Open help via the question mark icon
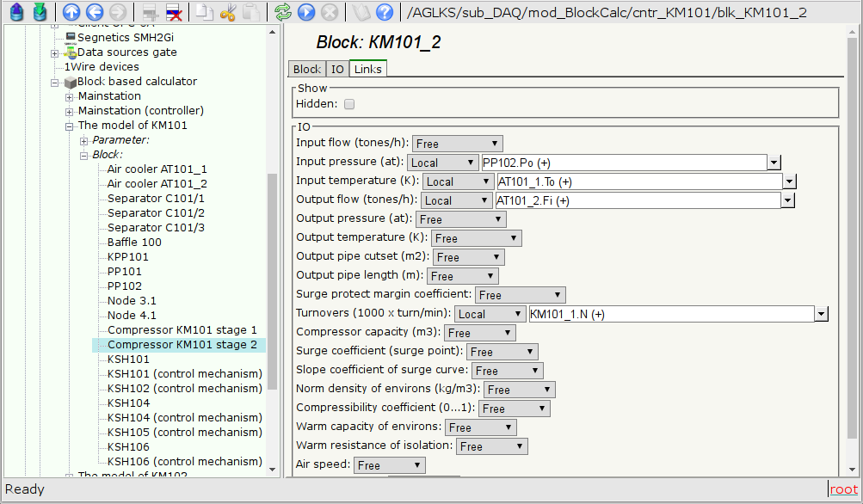Image resolution: width=863 pixels, height=504 pixels. click(x=385, y=12)
